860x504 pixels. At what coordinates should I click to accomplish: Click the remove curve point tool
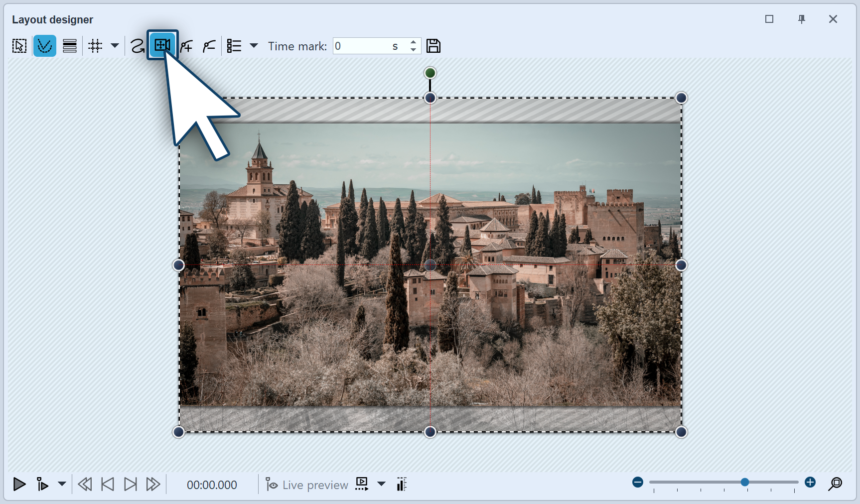209,45
